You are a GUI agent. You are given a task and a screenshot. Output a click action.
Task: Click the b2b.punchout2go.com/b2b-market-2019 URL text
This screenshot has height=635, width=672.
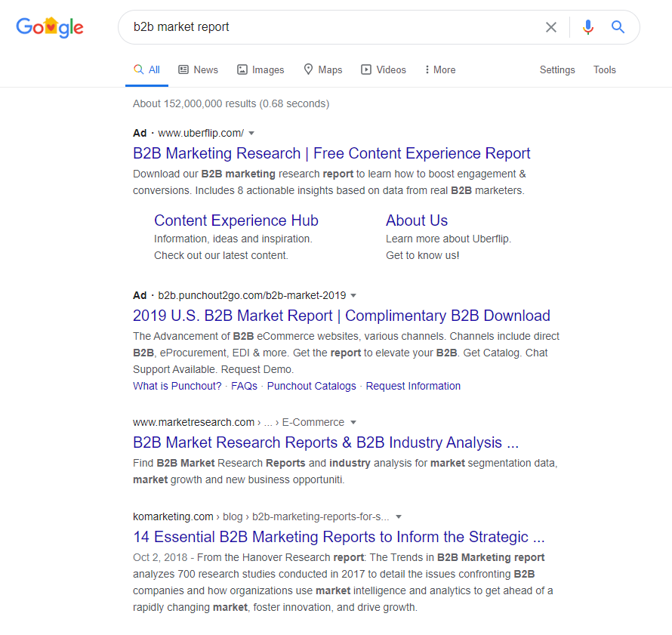pyautogui.click(x=252, y=296)
